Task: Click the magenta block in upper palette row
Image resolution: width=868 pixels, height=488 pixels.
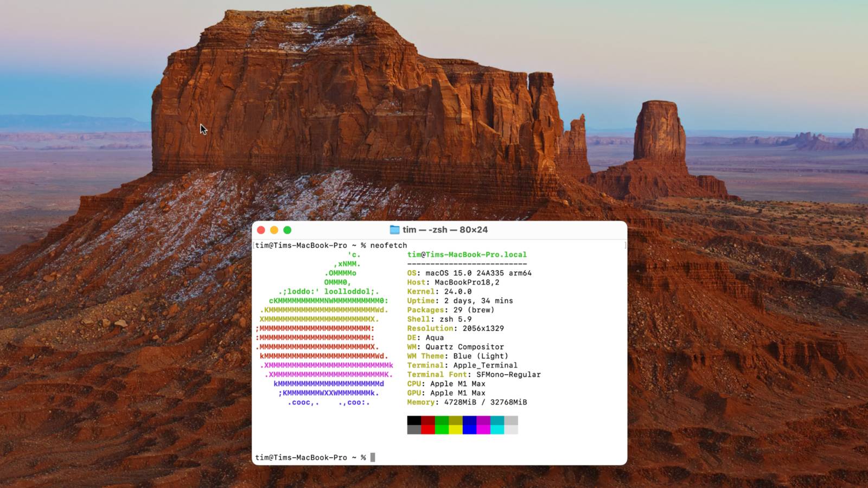Action: [x=483, y=420]
